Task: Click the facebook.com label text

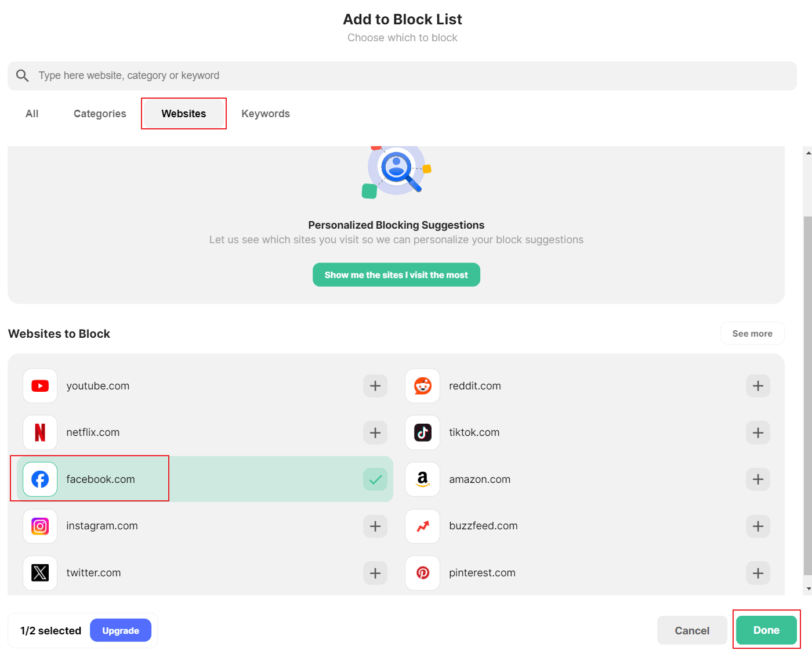Action: click(100, 479)
